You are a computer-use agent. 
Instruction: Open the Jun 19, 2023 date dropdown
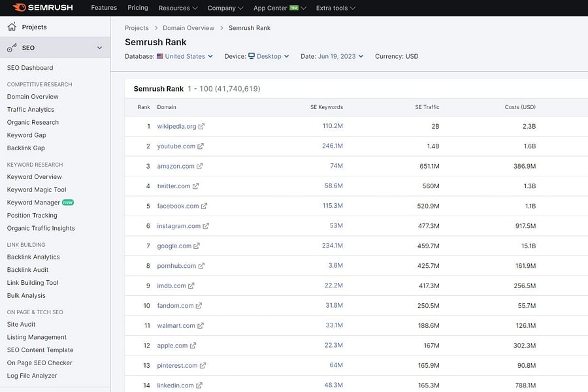pyautogui.click(x=342, y=57)
